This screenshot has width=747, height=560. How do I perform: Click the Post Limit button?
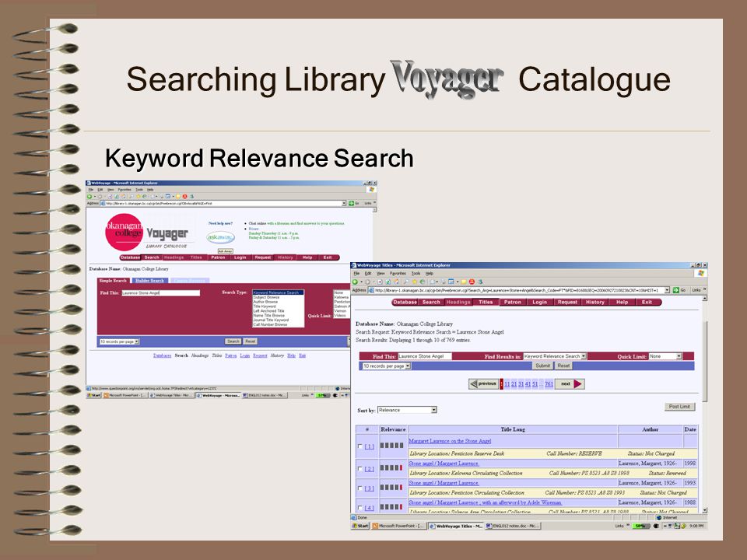(679, 406)
